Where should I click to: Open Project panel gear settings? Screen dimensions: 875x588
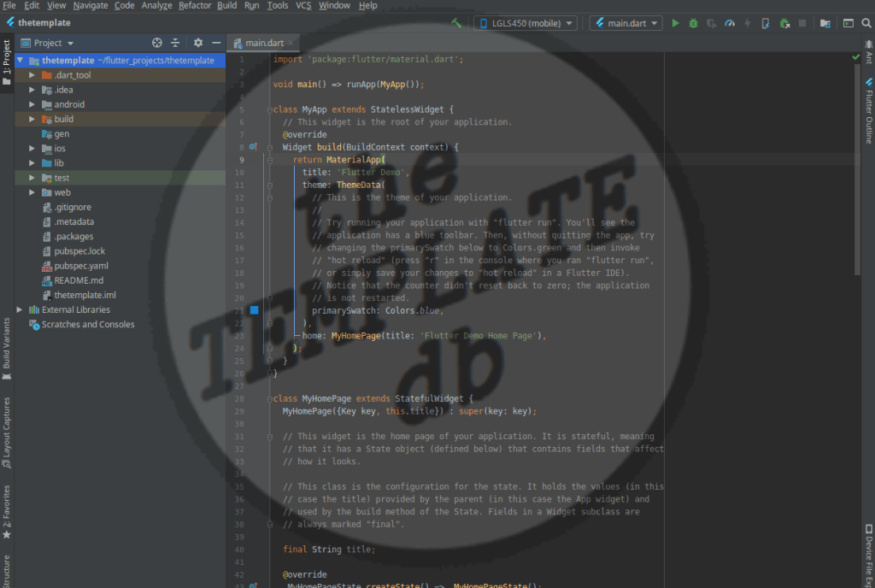click(x=198, y=43)
